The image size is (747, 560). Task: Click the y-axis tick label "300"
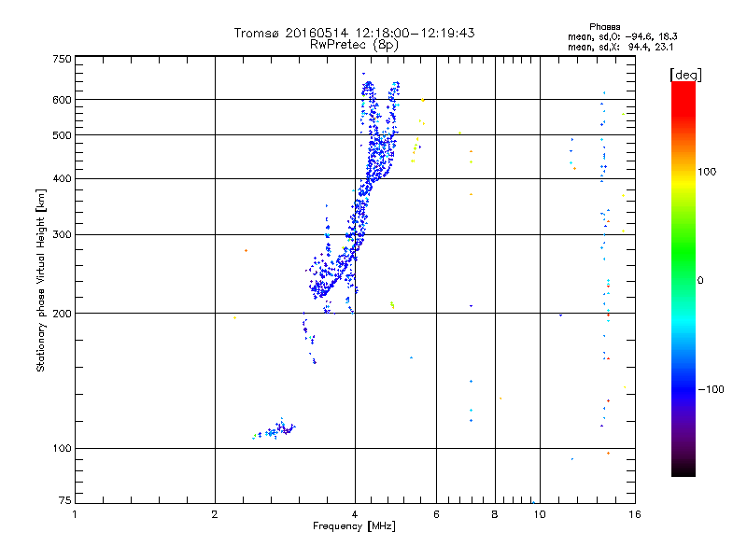click(62, 235)
